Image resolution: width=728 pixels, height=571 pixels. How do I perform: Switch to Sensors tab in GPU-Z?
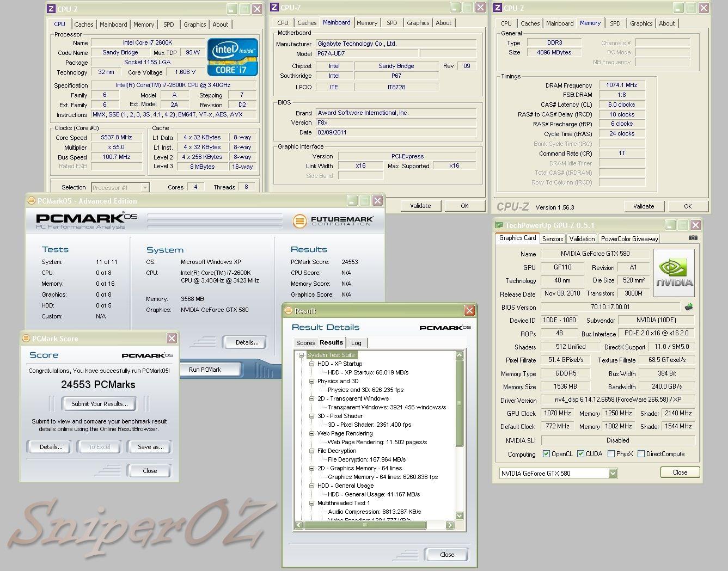pyautogui.click(x=553, y=239)
